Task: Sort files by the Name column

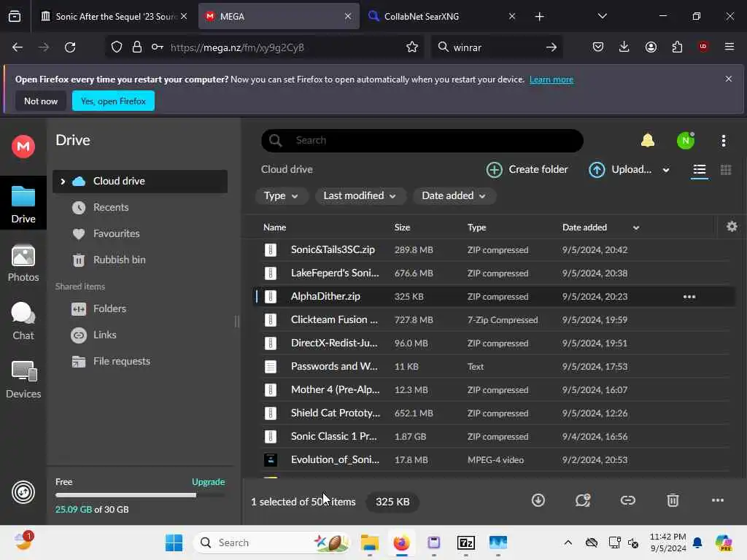Action: [x=274, y=227]
